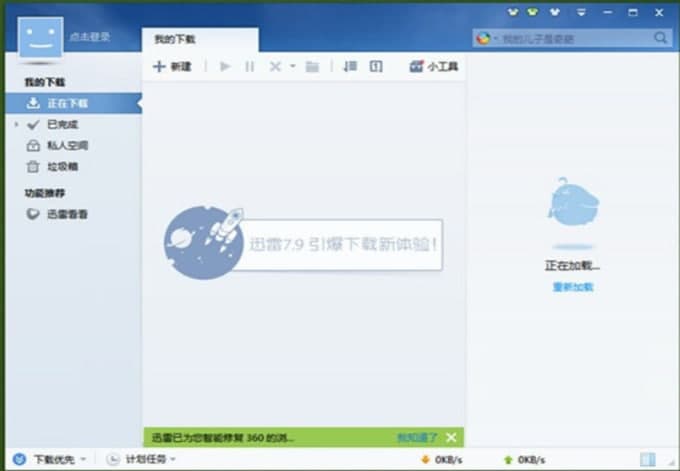Create a new task with 新建

point(172,66)
